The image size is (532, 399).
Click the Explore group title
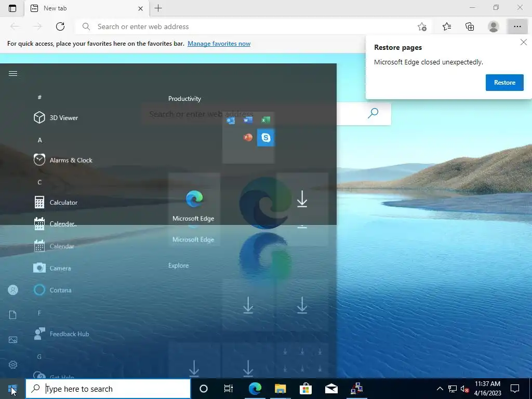pos(179,265)
